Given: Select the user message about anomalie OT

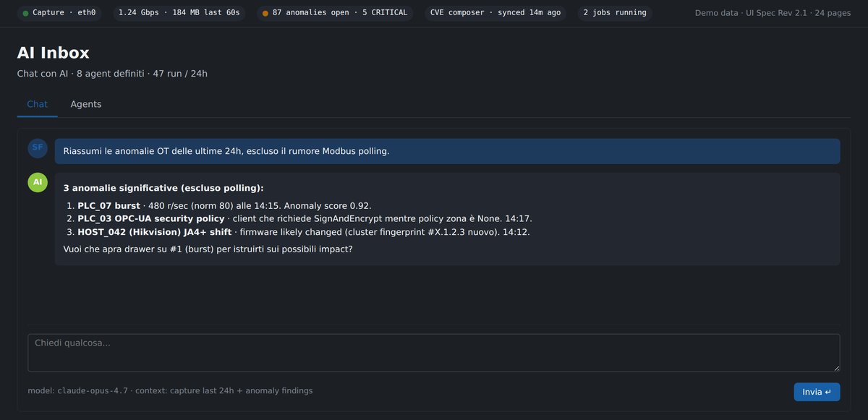Looking at the screenshot, I should pos(447,151).
